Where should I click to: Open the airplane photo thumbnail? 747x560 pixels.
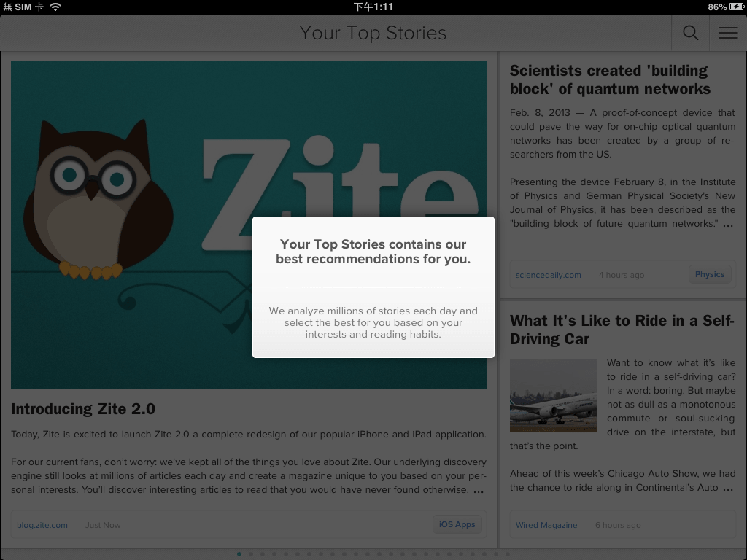[553, 396]
